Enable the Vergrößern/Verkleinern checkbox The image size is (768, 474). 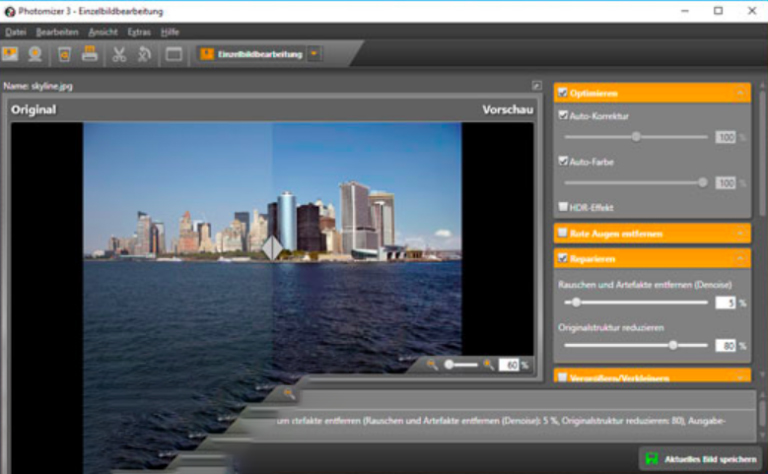(563, 377)
